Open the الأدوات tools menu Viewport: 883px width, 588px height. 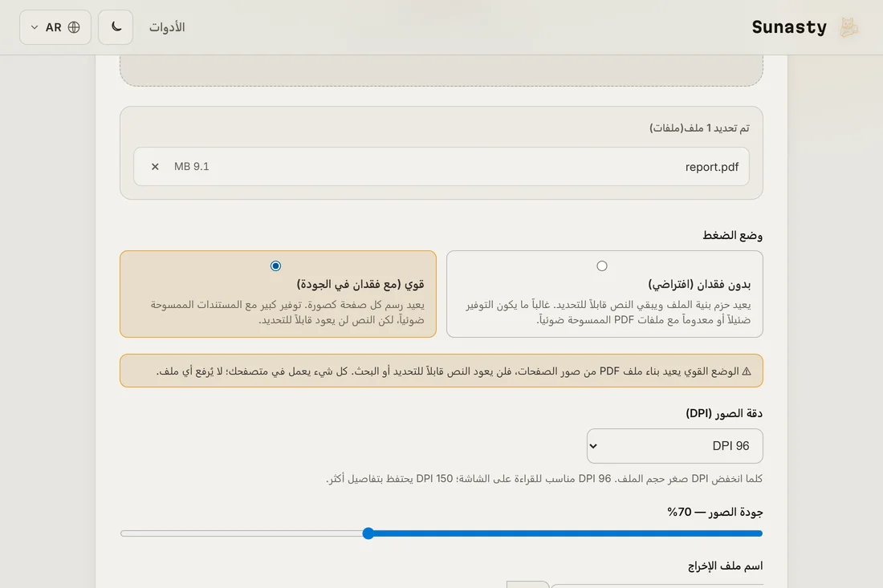click(x=167, y=27)
